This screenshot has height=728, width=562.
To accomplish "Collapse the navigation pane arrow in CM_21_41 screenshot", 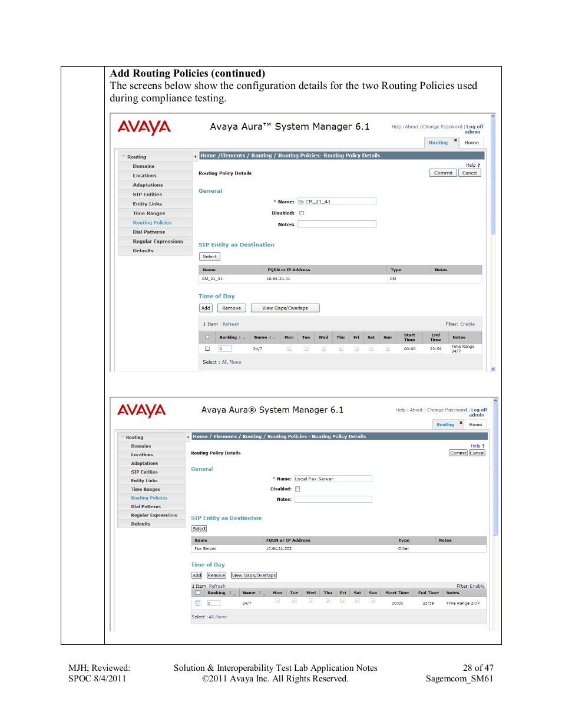I will coord(196,157).
